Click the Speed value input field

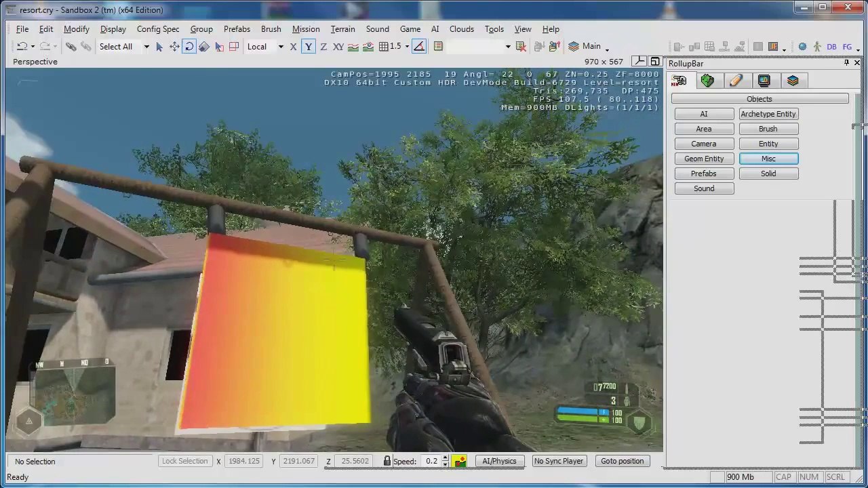click(431, 461)
